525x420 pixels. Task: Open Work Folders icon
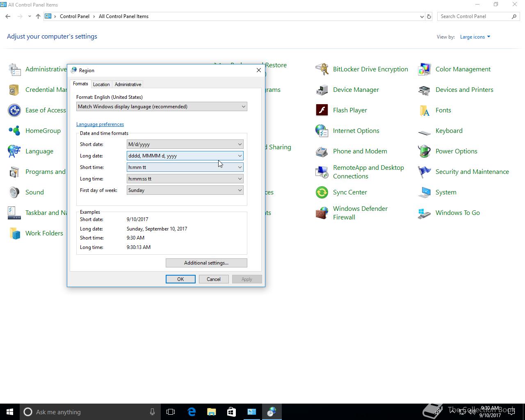point(14,233)
